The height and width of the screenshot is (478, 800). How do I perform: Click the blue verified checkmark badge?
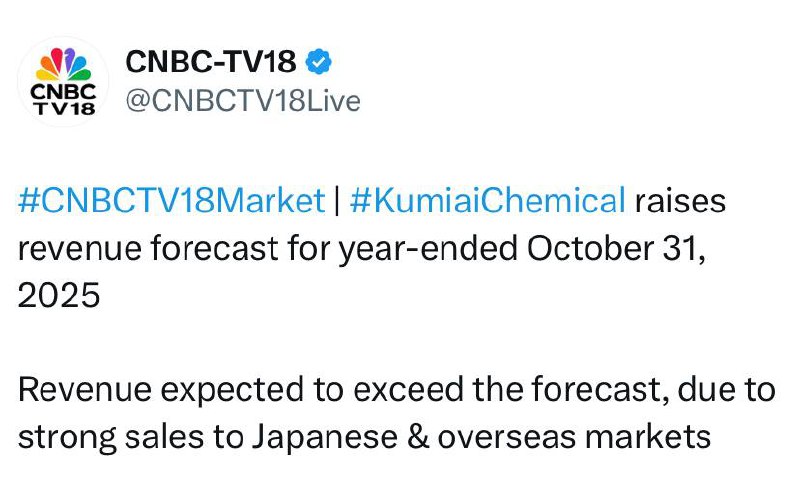click(318, 62)
